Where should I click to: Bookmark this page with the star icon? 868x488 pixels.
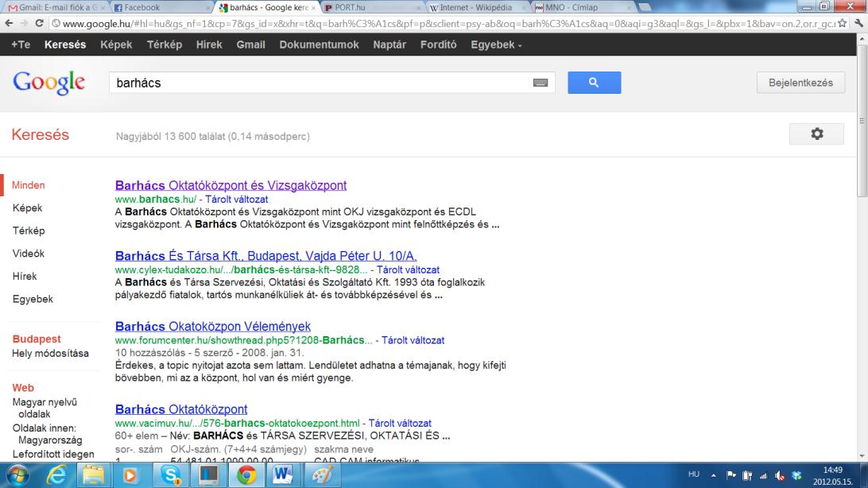pyautogui.click(x=842, y=23)
